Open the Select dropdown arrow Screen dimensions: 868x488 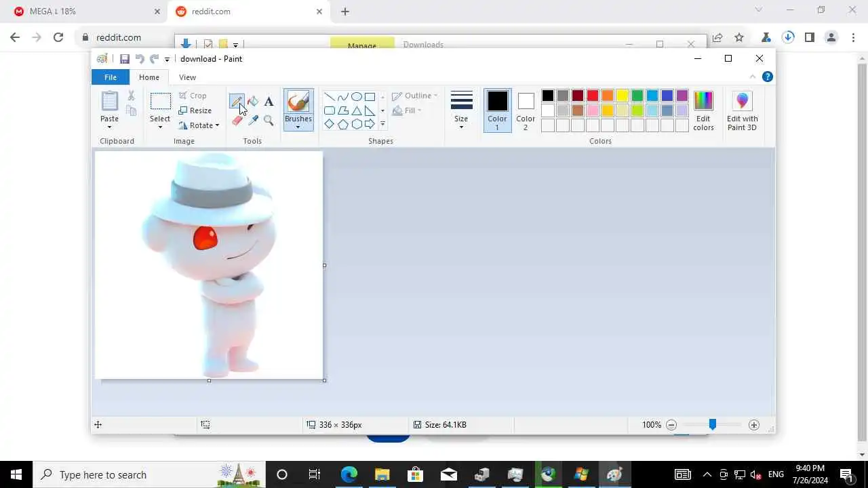[160, 127]
